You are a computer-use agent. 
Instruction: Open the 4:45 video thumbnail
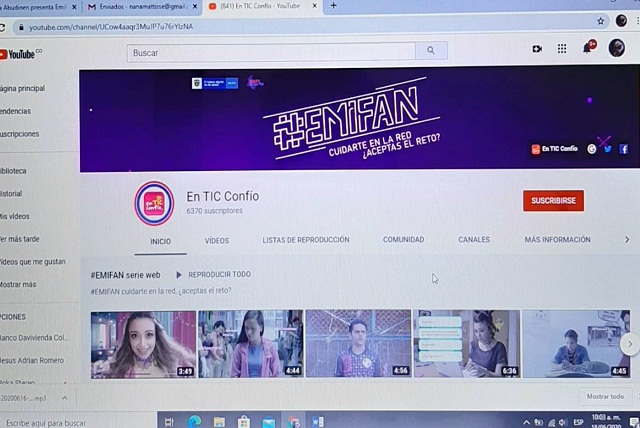pos(576,344)
